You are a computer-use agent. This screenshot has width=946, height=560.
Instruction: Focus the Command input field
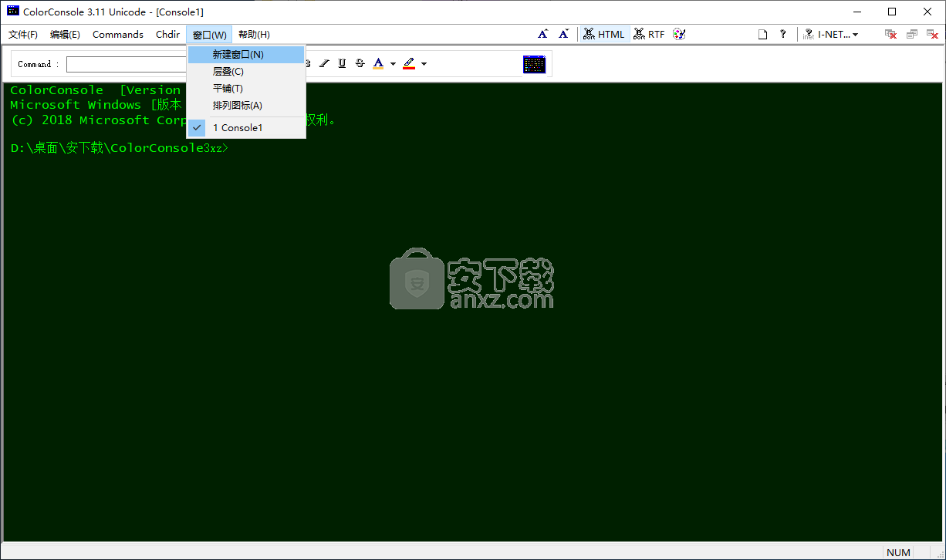click(126, 64)
